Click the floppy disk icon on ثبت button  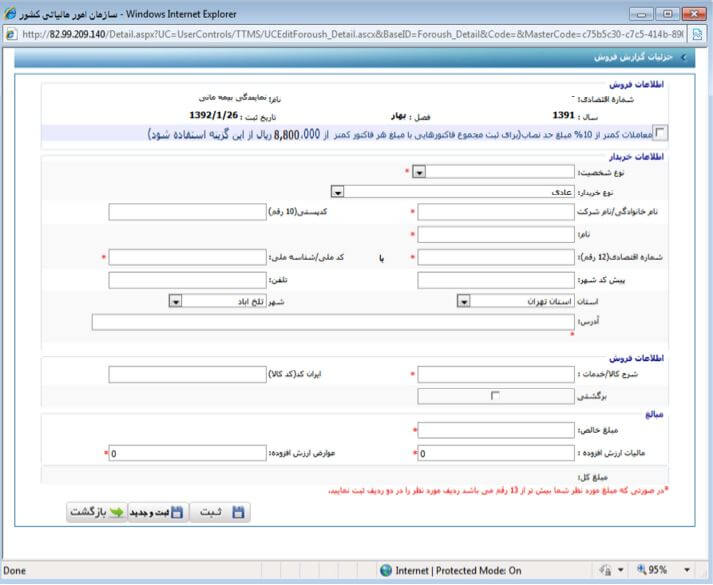[238, 512]
